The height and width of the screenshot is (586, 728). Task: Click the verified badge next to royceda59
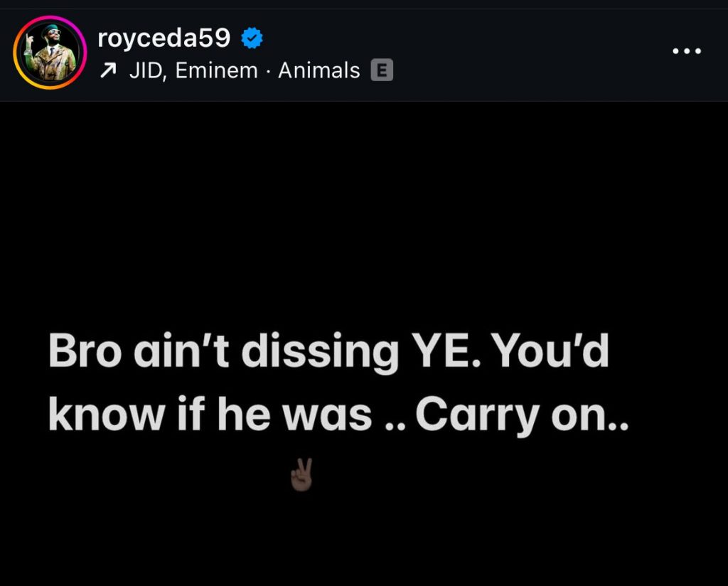point(252,38)
